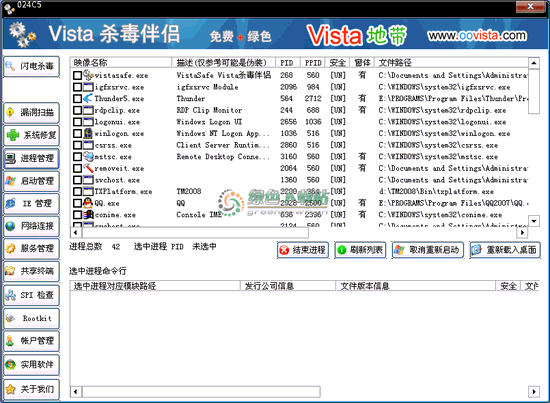Mark the QQ.exe checkbox
The image size is (550, 403).
[78, 203]
